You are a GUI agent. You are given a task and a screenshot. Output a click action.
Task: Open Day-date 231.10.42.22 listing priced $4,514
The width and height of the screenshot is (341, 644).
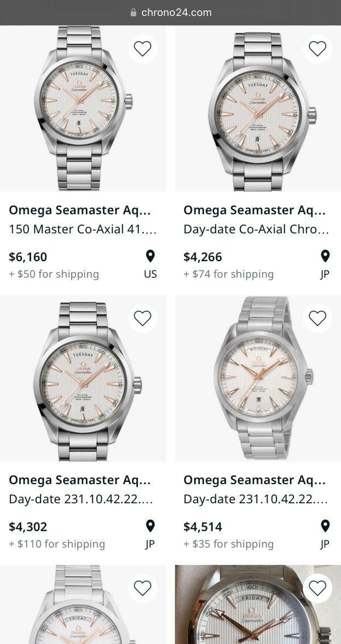pos(255,499)
